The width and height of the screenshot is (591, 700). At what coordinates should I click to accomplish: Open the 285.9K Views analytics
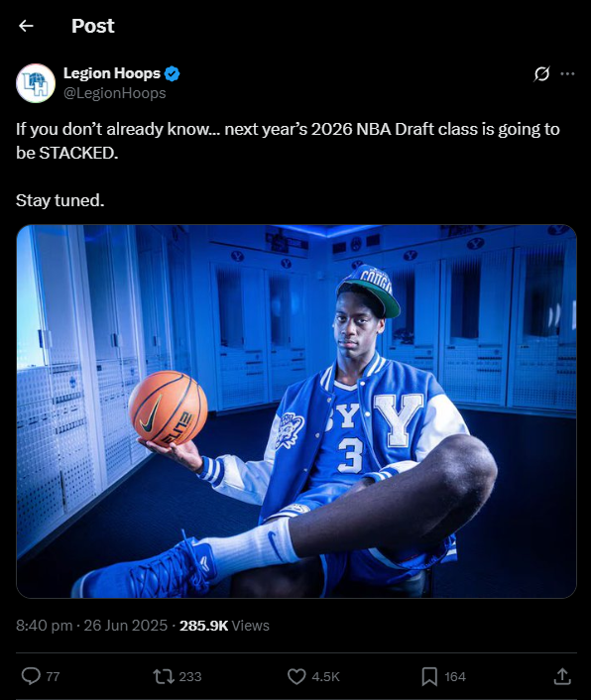pyautogui.click(x=224, y=626)
